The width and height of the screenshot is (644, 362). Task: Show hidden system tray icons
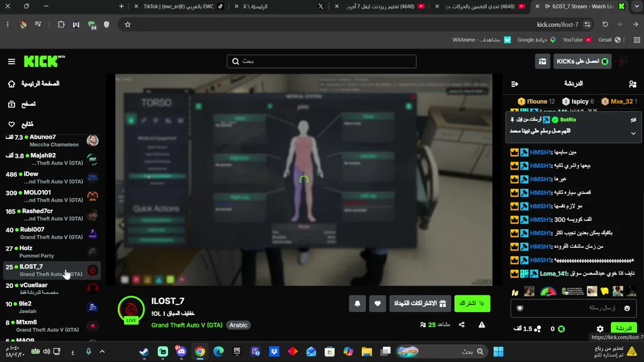pos(102,351)
